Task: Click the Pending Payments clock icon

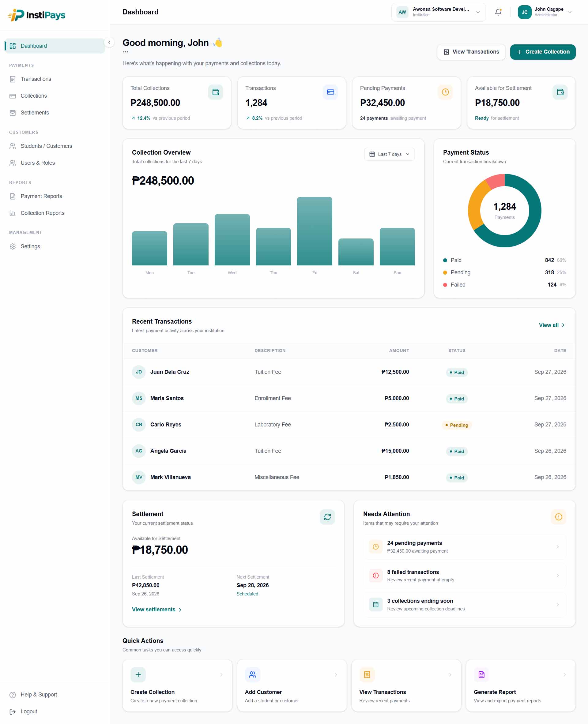Action: coord(445,92)
